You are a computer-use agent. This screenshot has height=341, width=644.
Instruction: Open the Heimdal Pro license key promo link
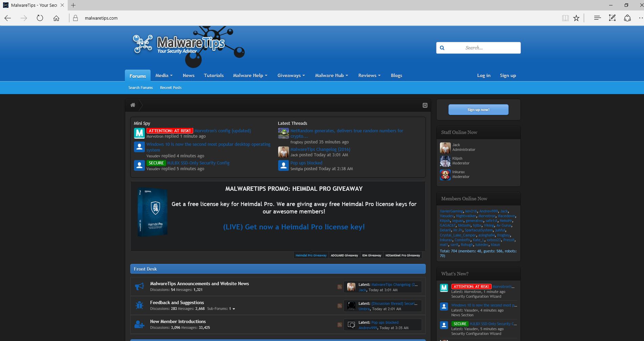[294, 227]
